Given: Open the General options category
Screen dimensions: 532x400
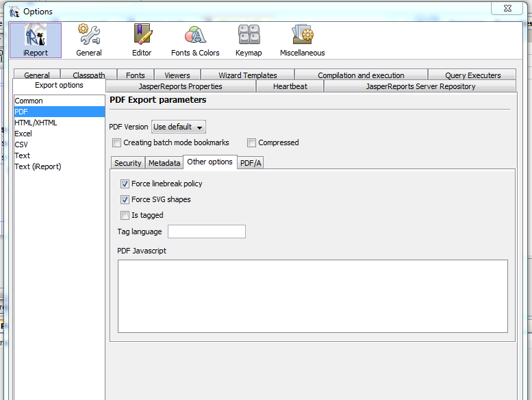Looking at the screenshot, I should (x=89, y=40).
